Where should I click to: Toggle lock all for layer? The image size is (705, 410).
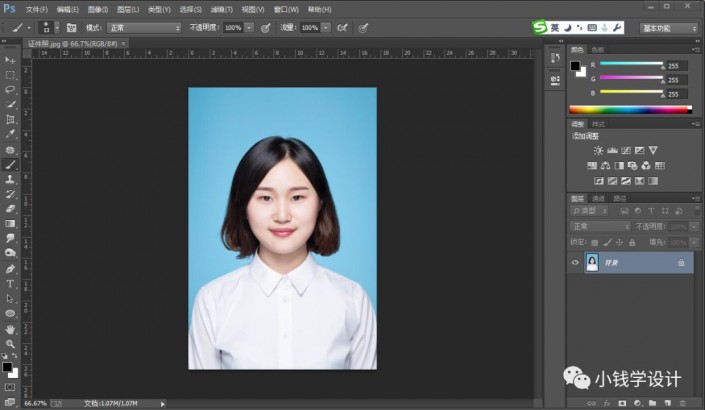click(632, 243)
